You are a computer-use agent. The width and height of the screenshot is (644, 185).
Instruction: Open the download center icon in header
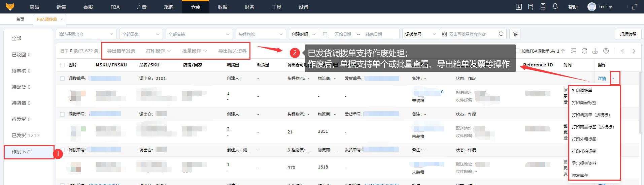click(519, 7)
